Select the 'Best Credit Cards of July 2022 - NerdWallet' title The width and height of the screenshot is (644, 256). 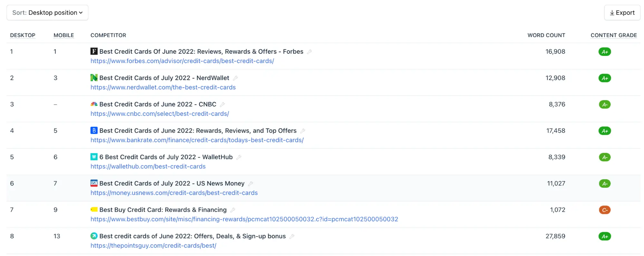(164, 78)
